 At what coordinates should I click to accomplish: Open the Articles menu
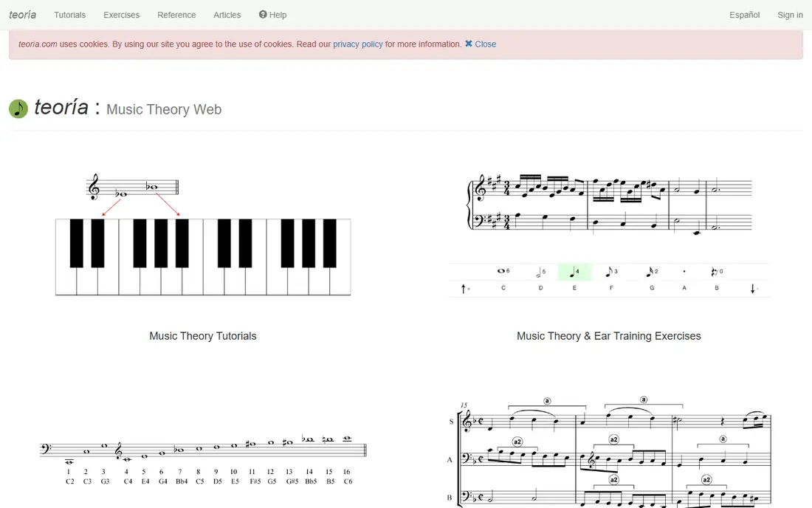click(227, 15)
